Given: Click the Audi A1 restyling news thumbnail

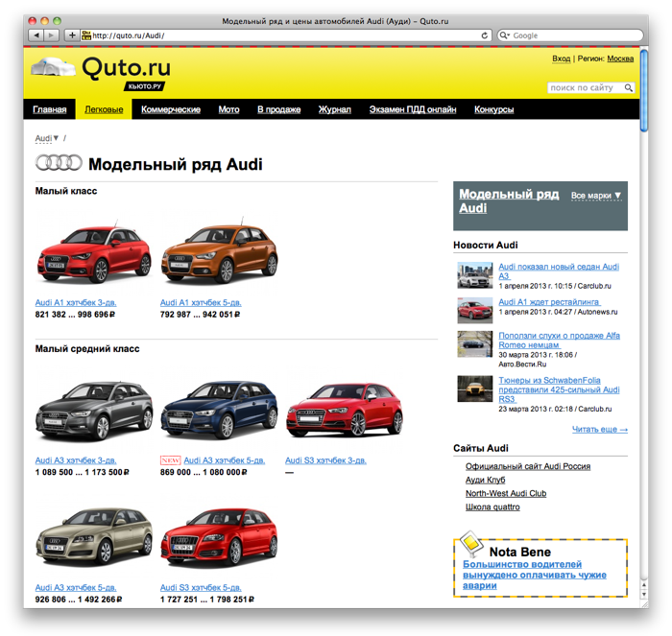Looking at the screenshot, I should tap(475, 310).
